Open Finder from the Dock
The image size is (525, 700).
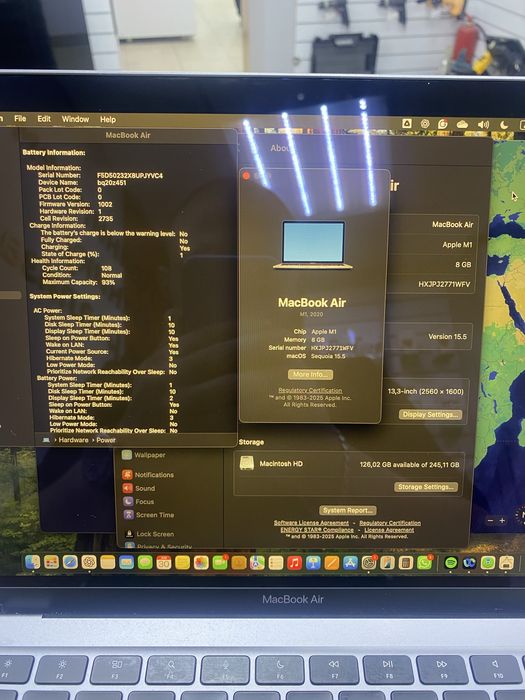[x=33, y=562]
